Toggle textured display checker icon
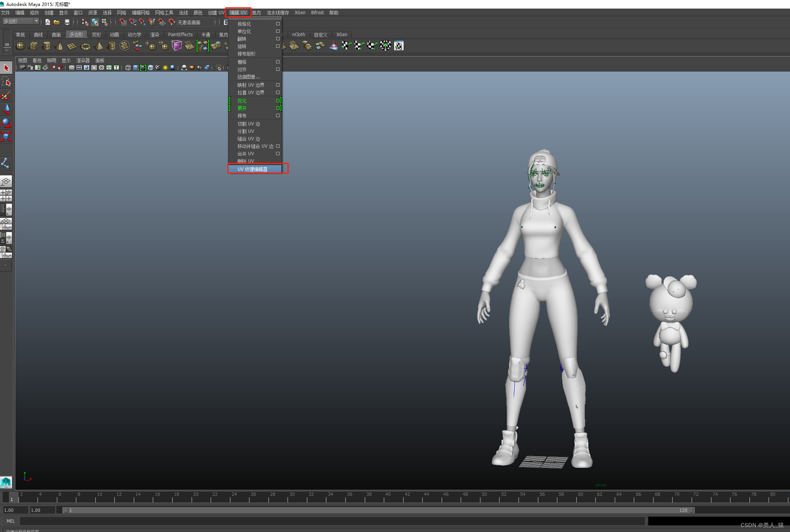Screen dimensions: 790x532 [x=158, y=68]
